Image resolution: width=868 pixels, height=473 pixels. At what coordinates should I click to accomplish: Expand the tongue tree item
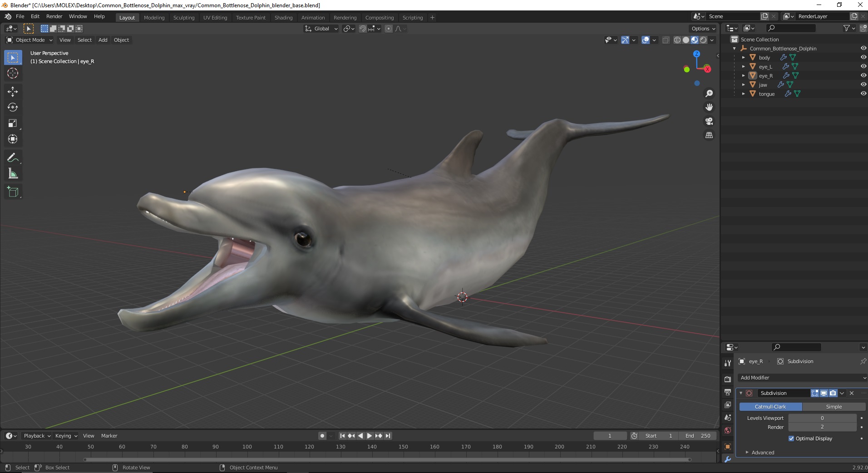click(743, 94)
